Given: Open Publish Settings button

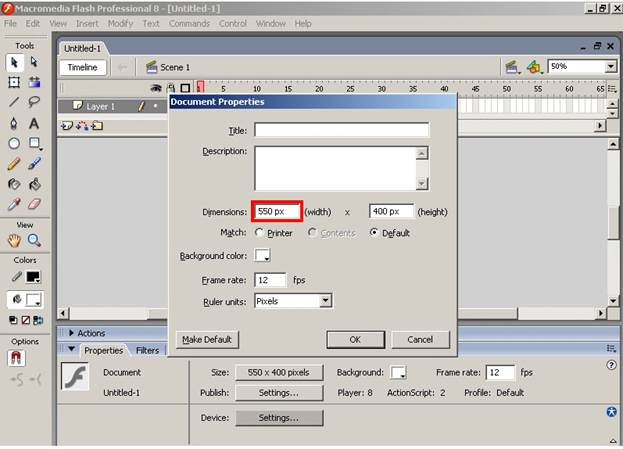Looking at the screenshot, I should tap(279, 393).
